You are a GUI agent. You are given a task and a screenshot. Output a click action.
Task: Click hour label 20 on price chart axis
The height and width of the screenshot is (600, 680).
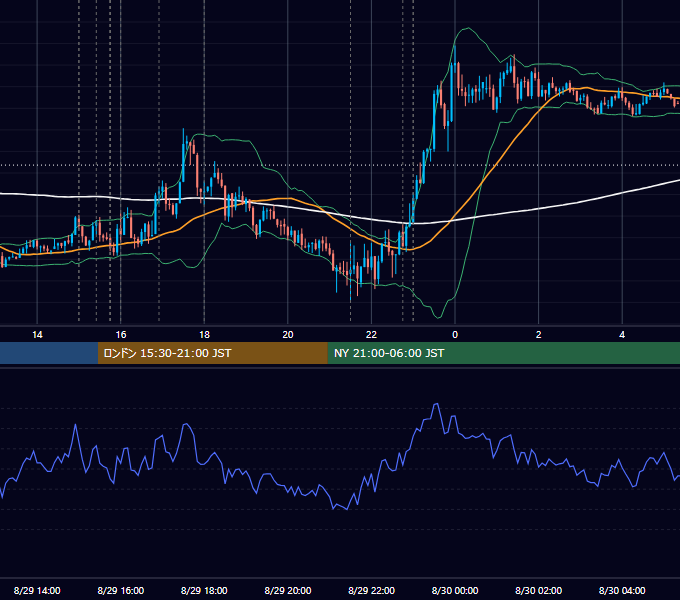tap(288, 335)
